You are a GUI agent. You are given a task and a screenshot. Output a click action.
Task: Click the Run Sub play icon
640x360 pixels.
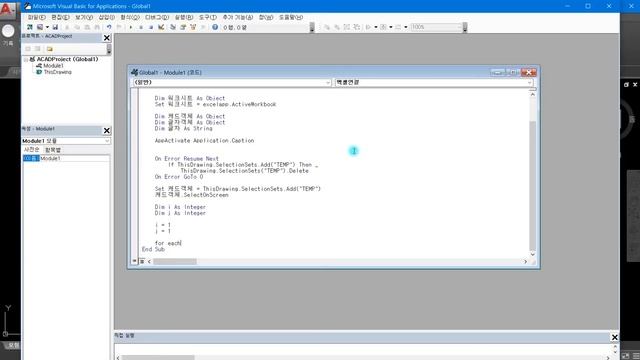pos(131,27)
